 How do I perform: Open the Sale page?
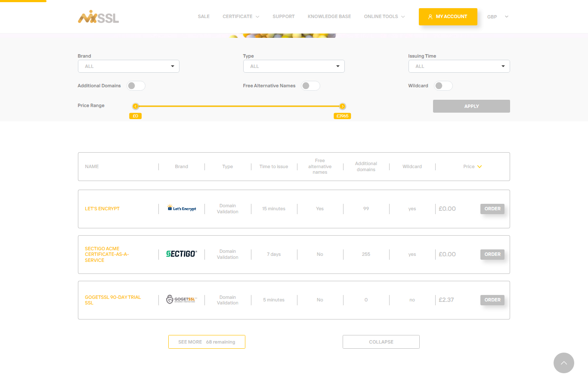click(204, 17)
